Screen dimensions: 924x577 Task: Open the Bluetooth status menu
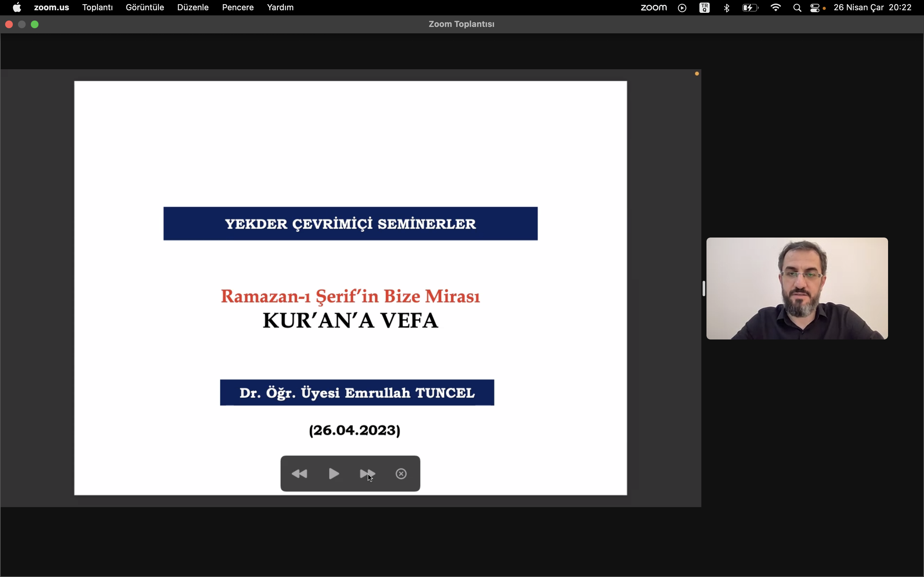pyautogui.click(x=727, y=8)
